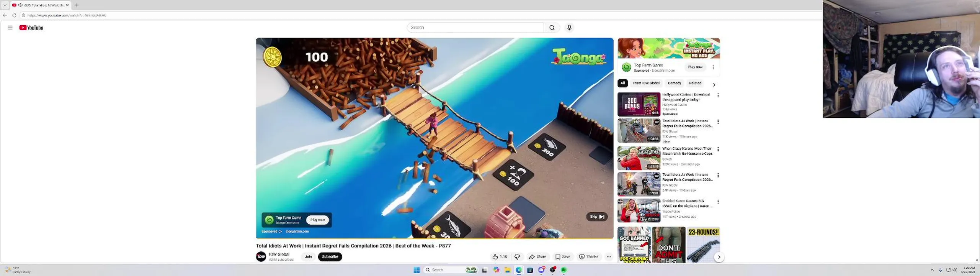Click the Windows taskbar search box

point(451,270)
